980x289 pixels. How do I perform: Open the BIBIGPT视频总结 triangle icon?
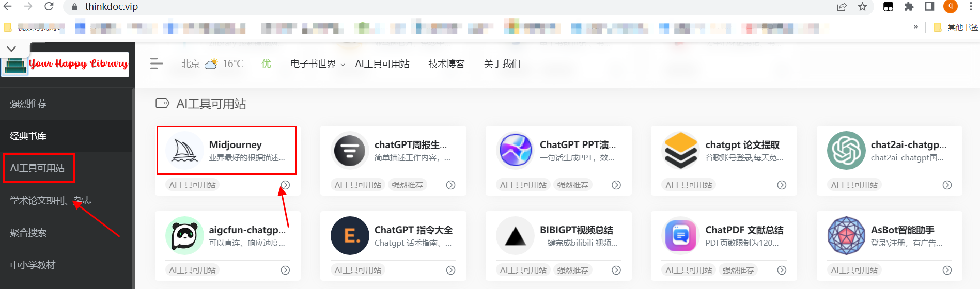(x=516, y=236)
